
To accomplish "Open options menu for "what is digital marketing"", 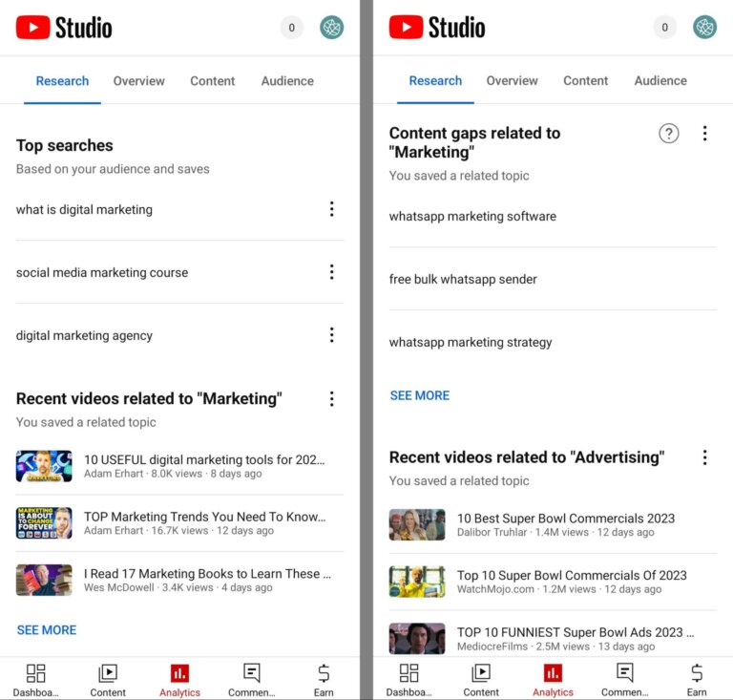I will pos(331,209).
